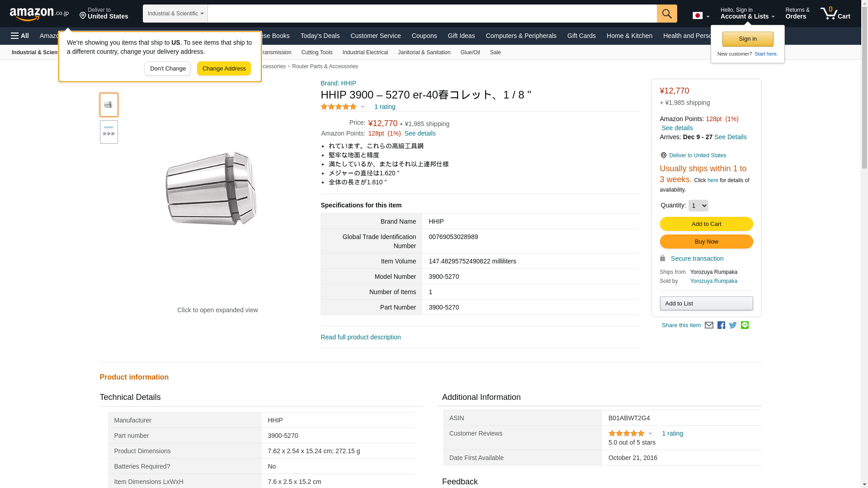Open Gift Cards in the navigation bar
Image resolution: width=868 pixels, height=488 pixels.
pyautogui.click(x=581, y=36)
